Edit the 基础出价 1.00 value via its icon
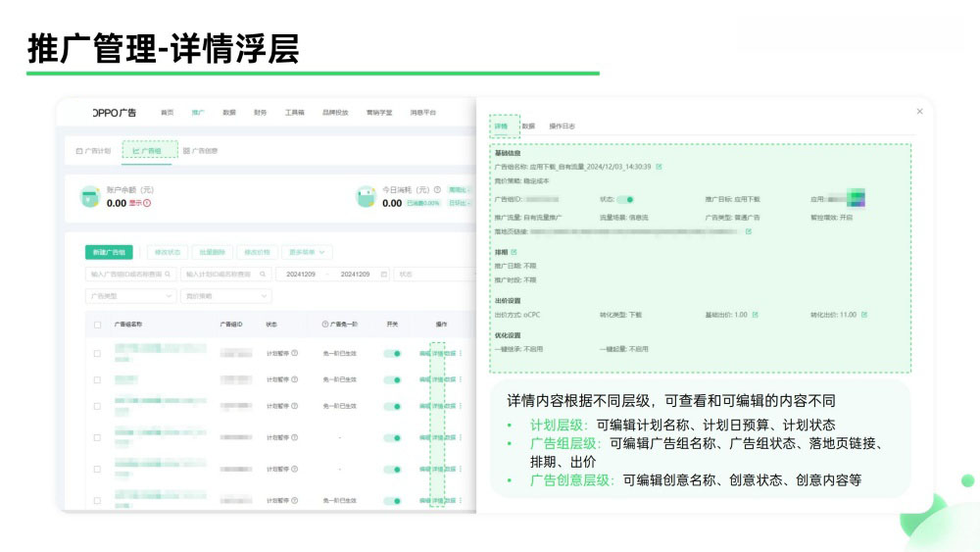The image size is (980, 552). tap(755, 315)
